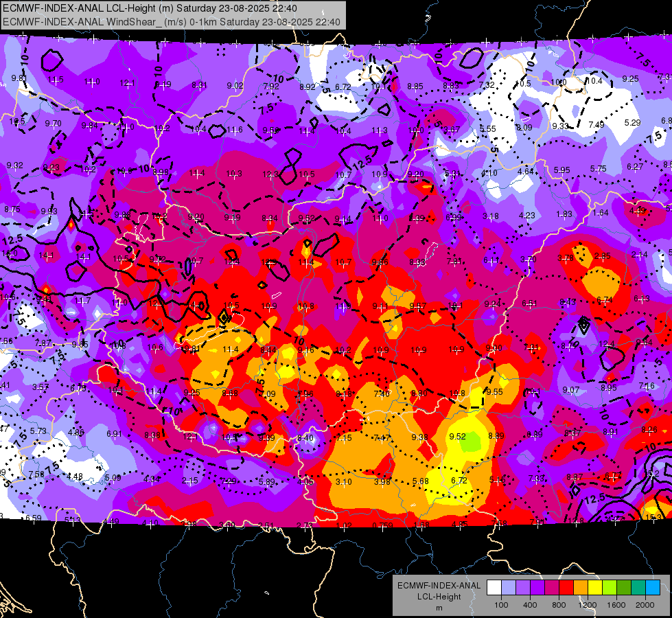Click the dark green legend swatch
The image size is (672, 618).
[624, 588]
